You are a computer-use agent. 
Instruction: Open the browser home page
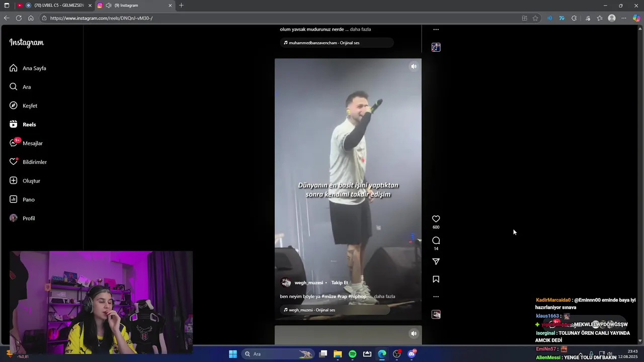[x=31, y=18]
